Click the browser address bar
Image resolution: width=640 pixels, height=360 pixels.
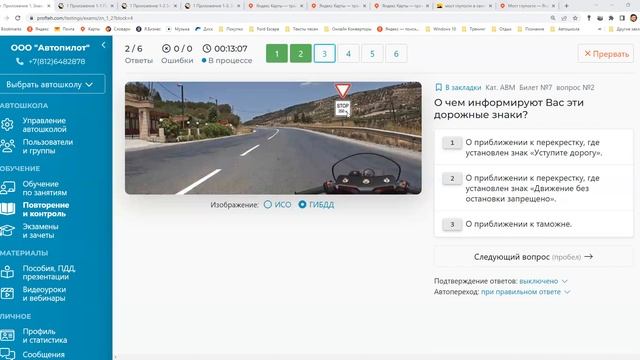pos(286,18)
